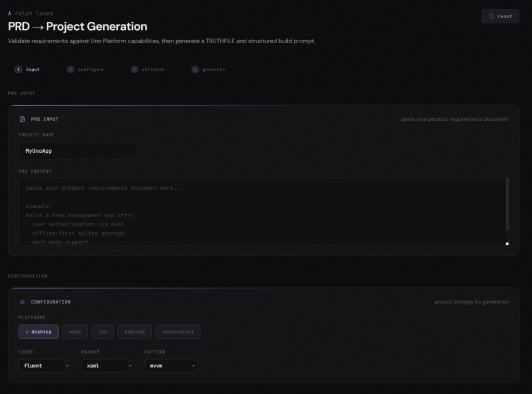Image resolution: width=532 pixels, height=394 pixels.
Task: Turn on the maccatalyst platform
Action: point(178,332)
